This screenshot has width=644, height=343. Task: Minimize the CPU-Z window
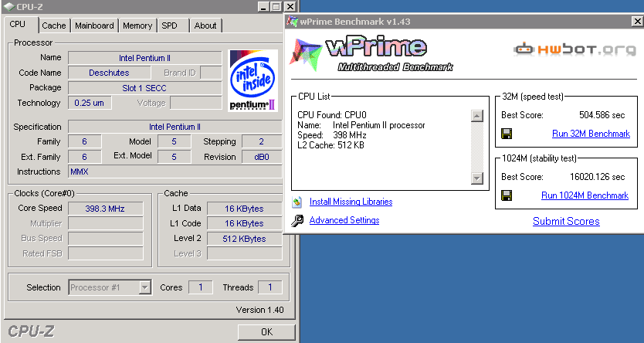[263, 7]
